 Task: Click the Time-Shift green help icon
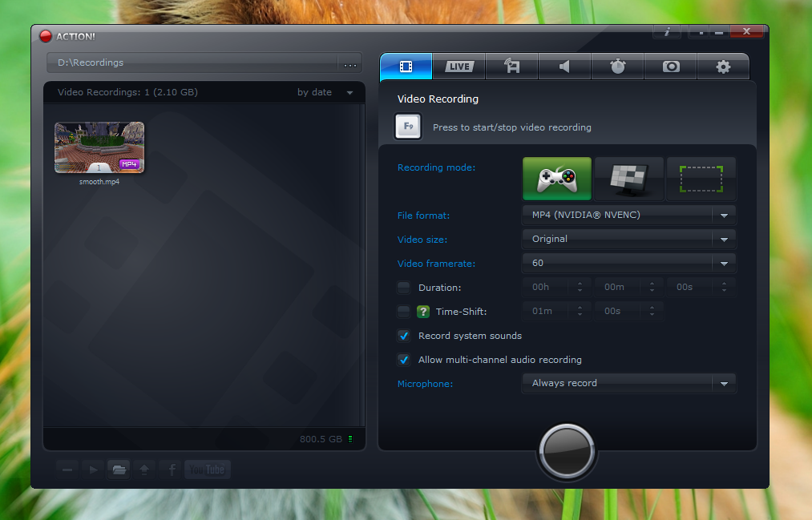(423, 312)
